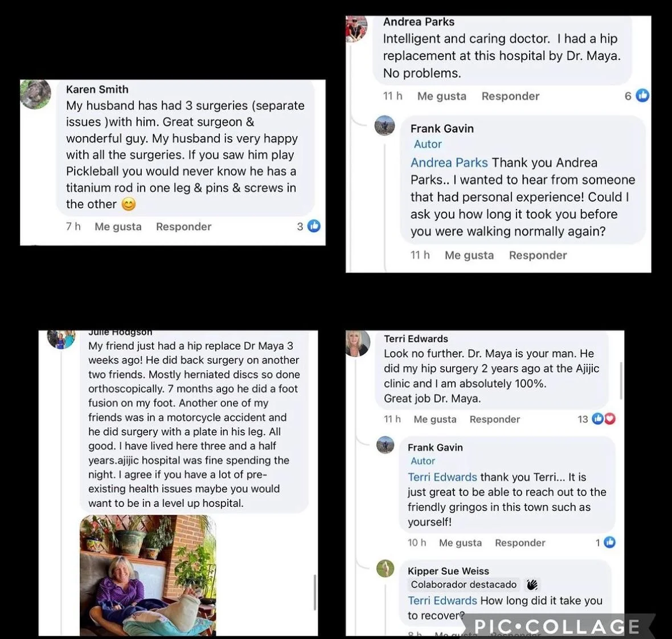
Task: Click the waving hand badge beside Colaborador destacado
Action: pyautogui.click(x=532, y=584)
